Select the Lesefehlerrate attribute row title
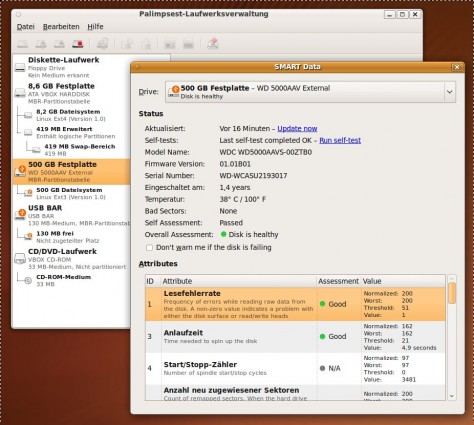The width and height of the screenshot is (474, 425). click(192, 294)
